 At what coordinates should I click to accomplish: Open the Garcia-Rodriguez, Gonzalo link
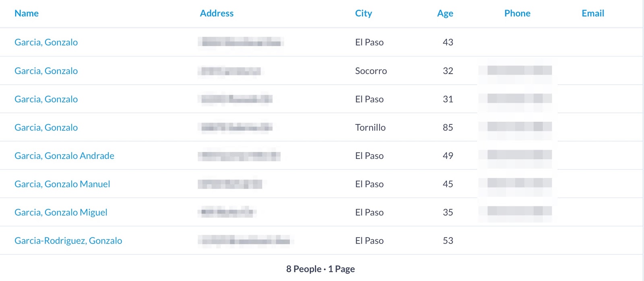click(68, 241)
